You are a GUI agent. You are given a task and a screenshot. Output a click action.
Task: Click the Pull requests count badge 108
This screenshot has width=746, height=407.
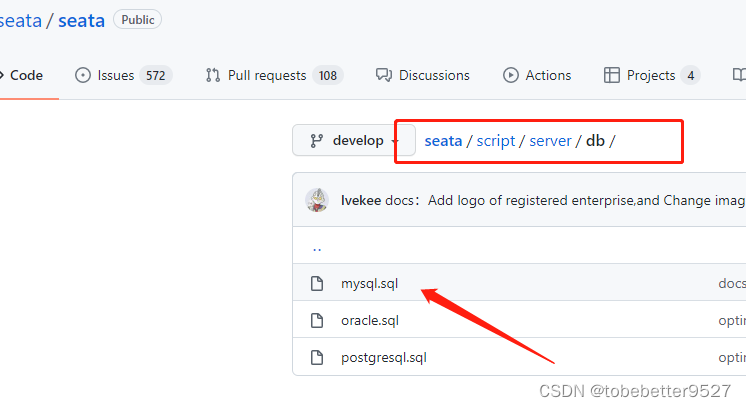(x=328, y=75)
